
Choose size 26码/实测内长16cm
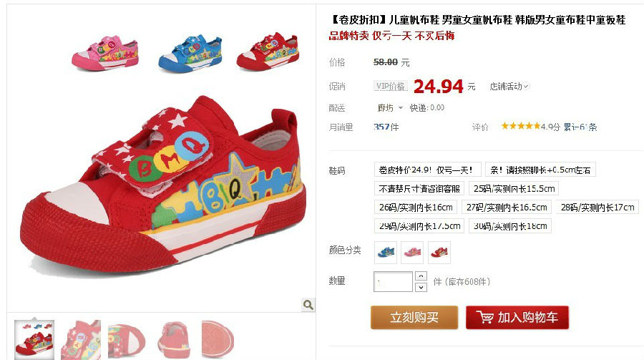(416, 207)
